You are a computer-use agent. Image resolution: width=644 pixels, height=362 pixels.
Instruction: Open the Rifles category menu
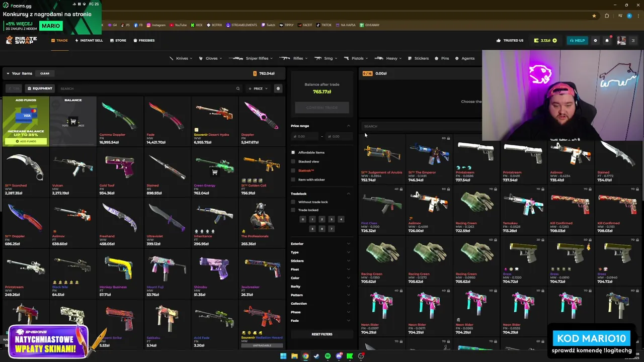(294, 58)
